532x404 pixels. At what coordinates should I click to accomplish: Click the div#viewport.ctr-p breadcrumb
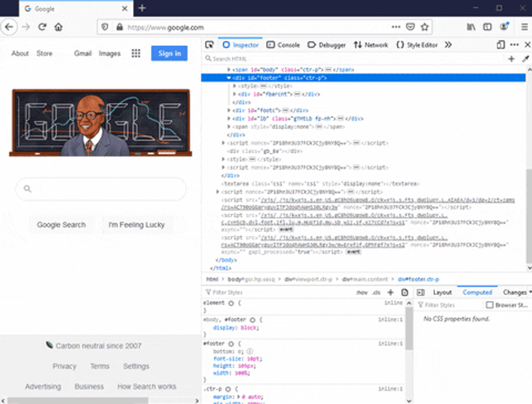(x=308, y=279)
